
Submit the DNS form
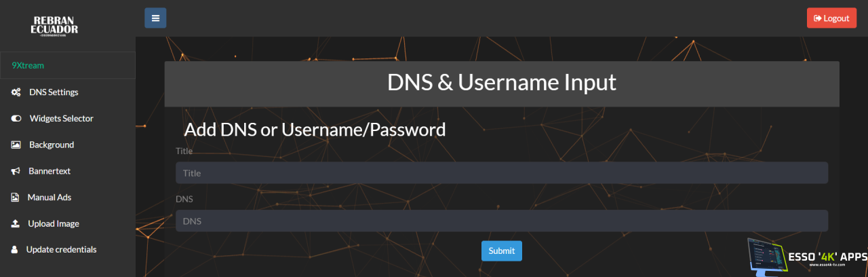pyautogui.click(x=501, y=251)
